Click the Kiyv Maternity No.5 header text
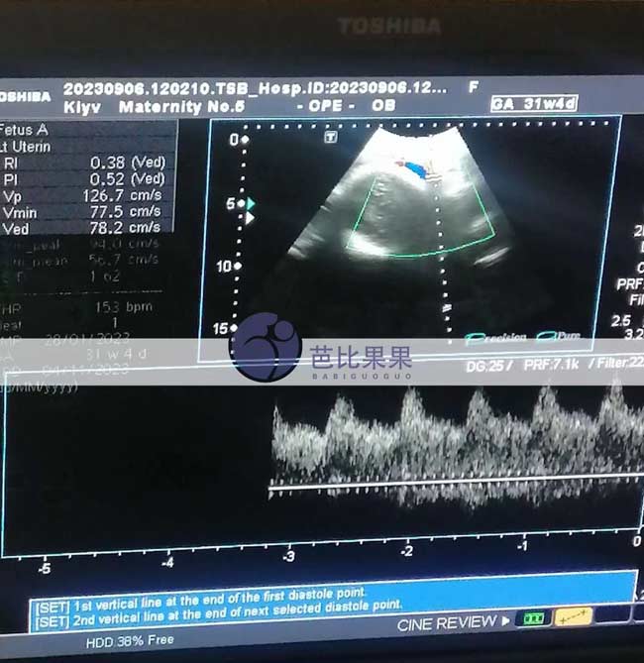This screenshot has width=644, height=663. (x=155, y=107)
